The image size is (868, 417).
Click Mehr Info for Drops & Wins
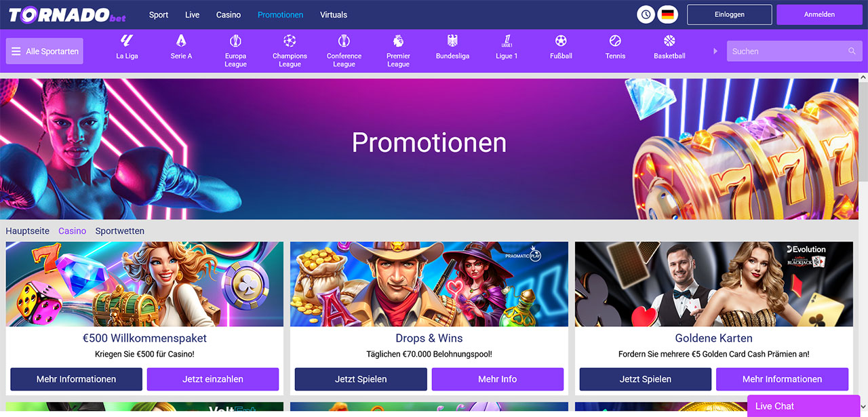[x=498, y=379]
